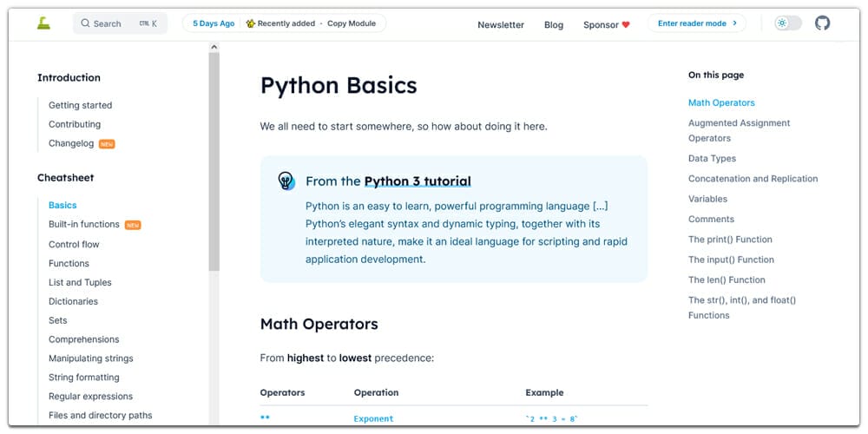
Task: Jump to str(), int(), and float() Functions
Action: point(742,308)
